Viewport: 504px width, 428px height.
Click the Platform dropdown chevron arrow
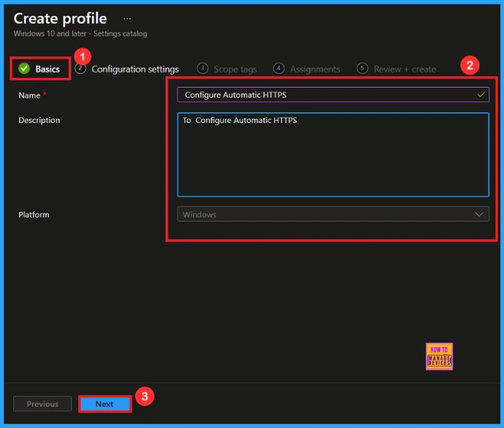click(479, 214)
